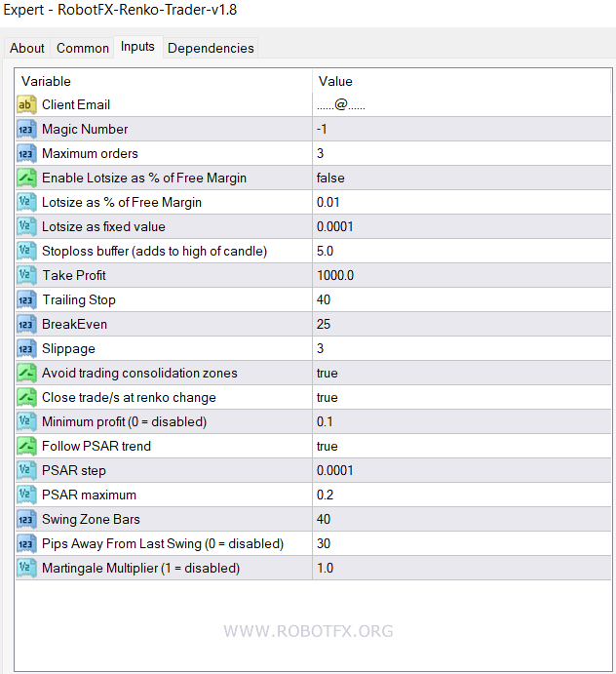Click the integer icon beside Slippage
616x674 pixels.
point(26,348)
